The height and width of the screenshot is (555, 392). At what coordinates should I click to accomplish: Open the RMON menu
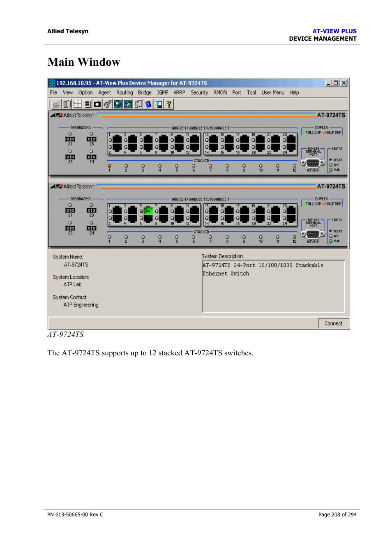click(x=220, y=93)
